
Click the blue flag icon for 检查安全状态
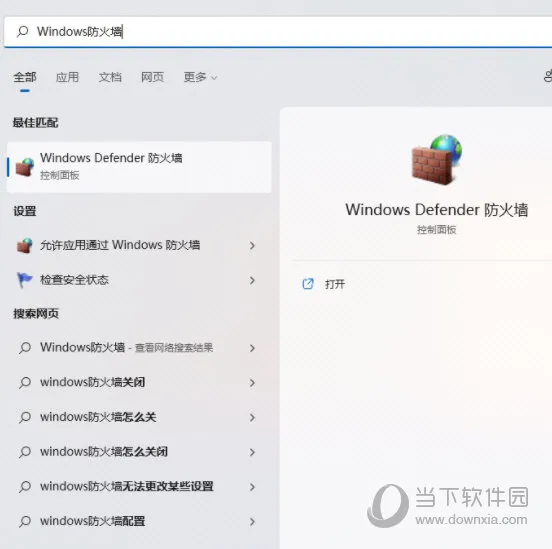pyautogui.click(x=25, y=280)
